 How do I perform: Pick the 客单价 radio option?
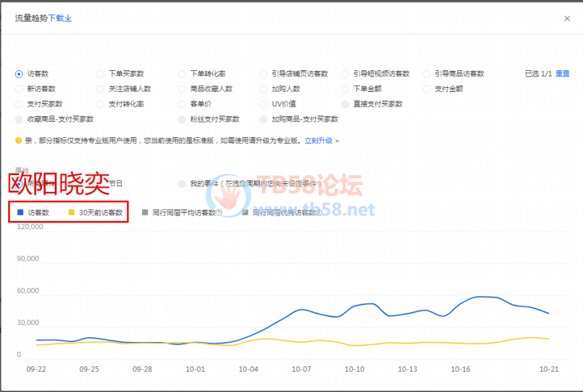182,104
